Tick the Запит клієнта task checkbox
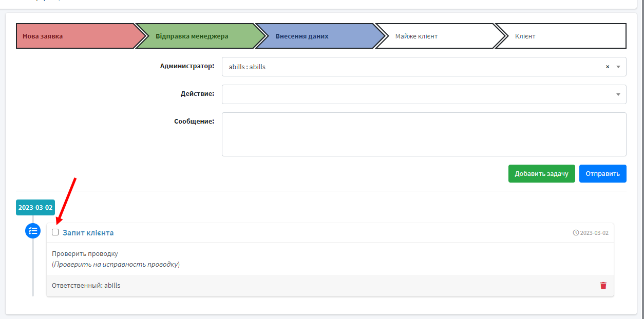The image size is (644, 319). (55, 232)
